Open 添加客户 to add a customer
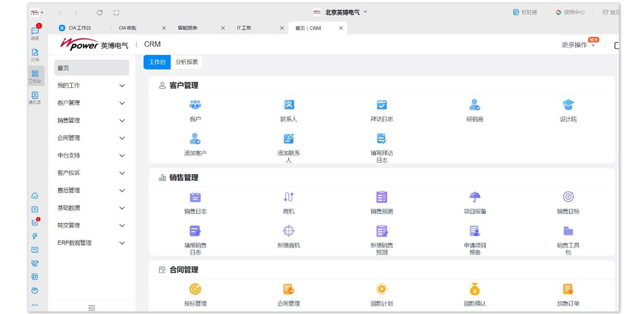The height and width of the screenshot is (314, 644). tap(195, 145)
